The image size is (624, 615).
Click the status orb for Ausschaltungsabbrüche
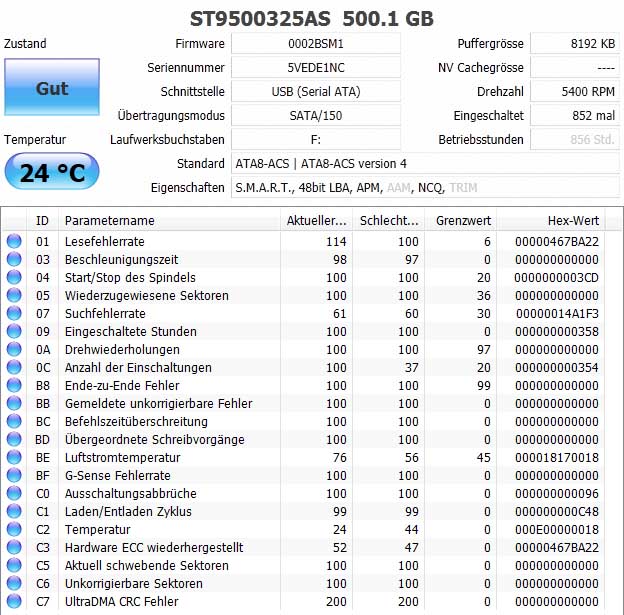click(x=14, y=493)
